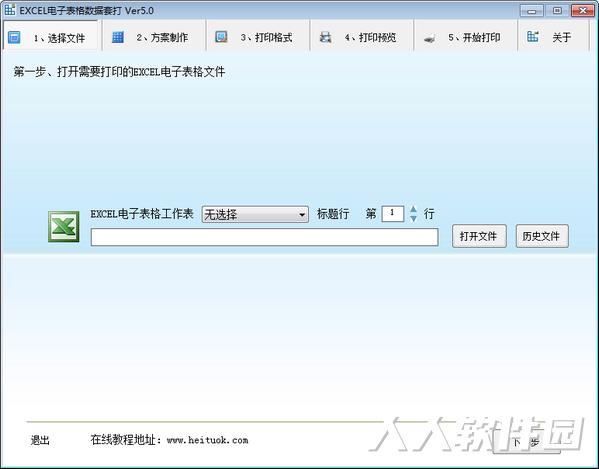This screenshot has width=599, height=469.
Task: Close the EXCEL电子表格数据套打 window
Action: pyautogui.click(x=583, y=11)
